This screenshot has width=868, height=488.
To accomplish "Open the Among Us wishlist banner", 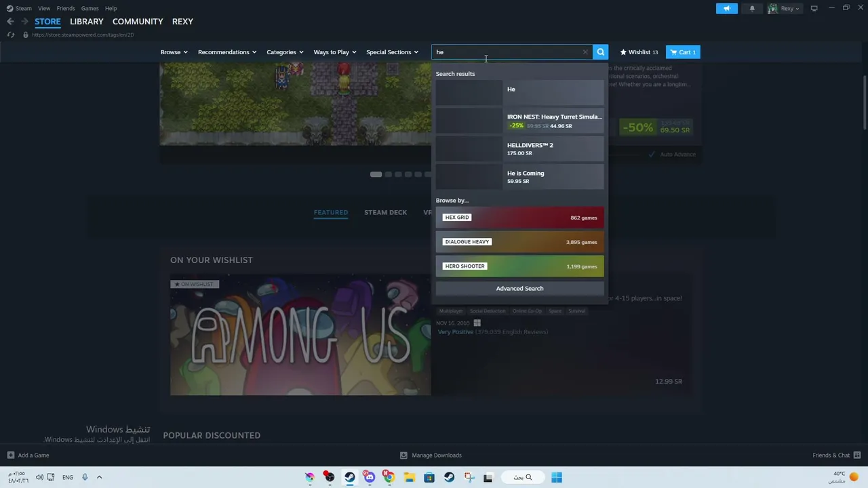I will click(x=300, y=334).
